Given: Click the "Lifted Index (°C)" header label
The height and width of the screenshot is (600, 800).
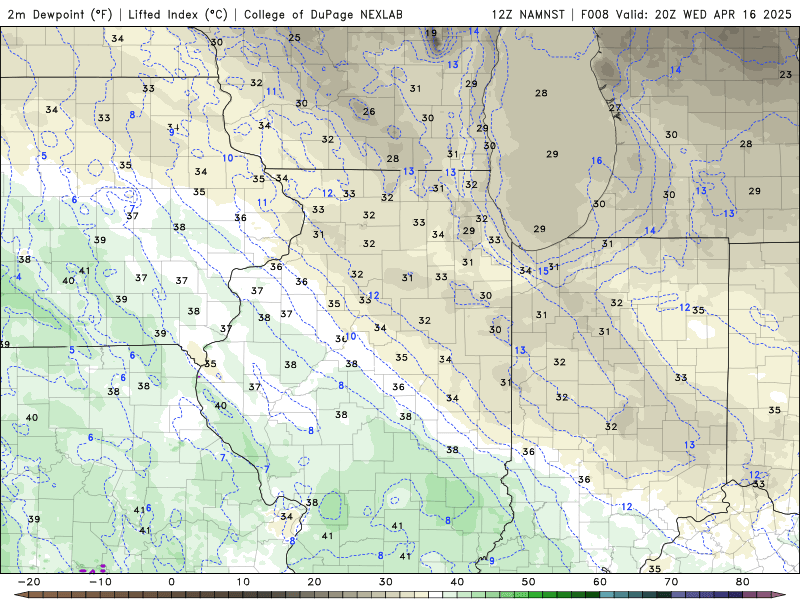Looking at the screenshot, I should (178, 14).
